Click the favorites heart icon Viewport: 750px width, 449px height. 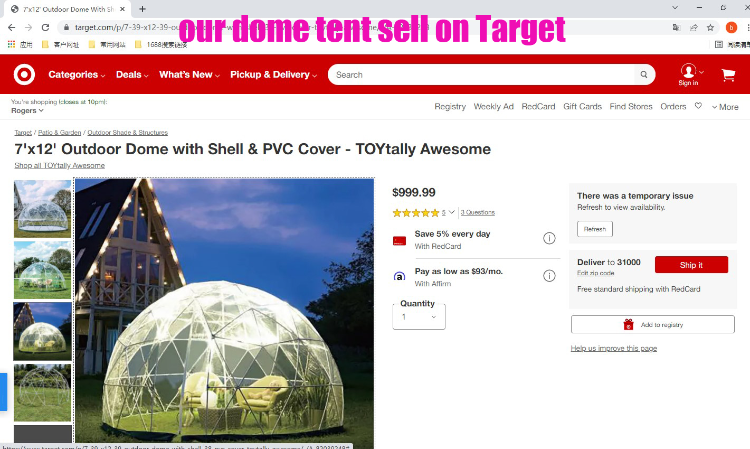pyautogui.click(x=698, y=106)
